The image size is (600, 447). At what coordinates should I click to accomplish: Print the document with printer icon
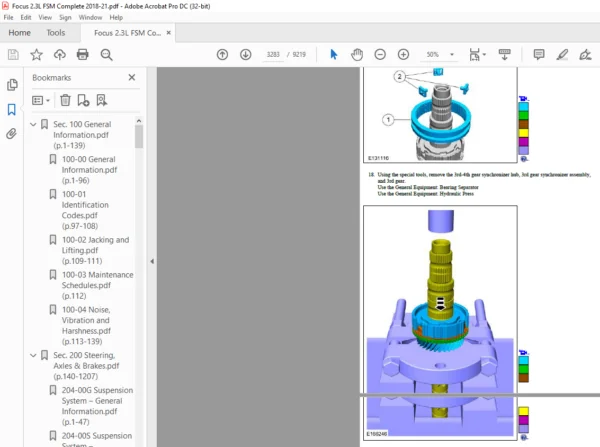coord(83,55)
